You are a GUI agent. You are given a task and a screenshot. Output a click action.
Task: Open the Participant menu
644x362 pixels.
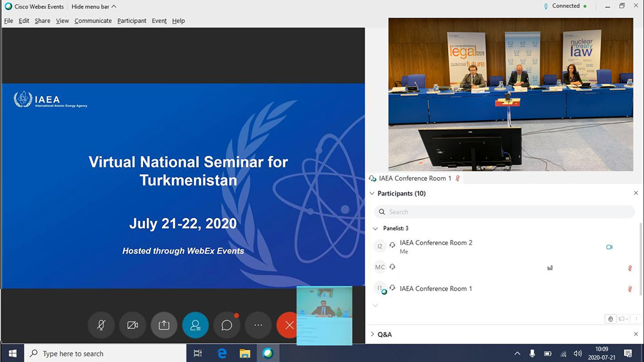tap(132, 21)
